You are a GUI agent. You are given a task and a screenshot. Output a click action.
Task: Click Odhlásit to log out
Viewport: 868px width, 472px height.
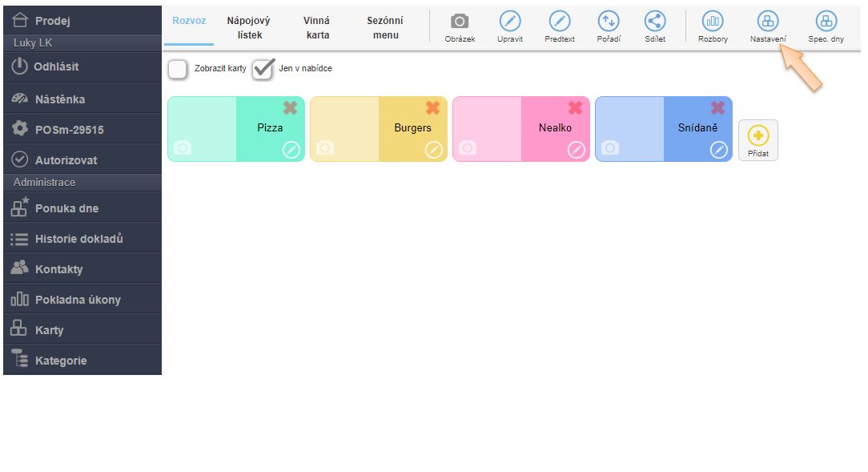56,67
